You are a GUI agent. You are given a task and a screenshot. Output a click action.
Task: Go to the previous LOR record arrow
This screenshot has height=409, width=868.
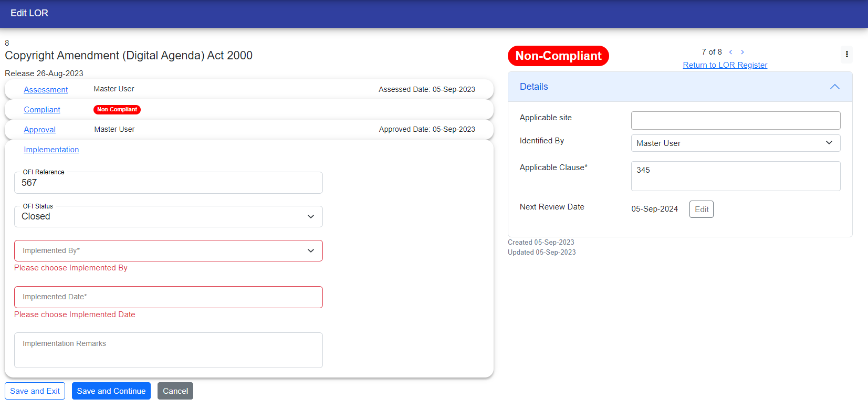click(730, 52)
